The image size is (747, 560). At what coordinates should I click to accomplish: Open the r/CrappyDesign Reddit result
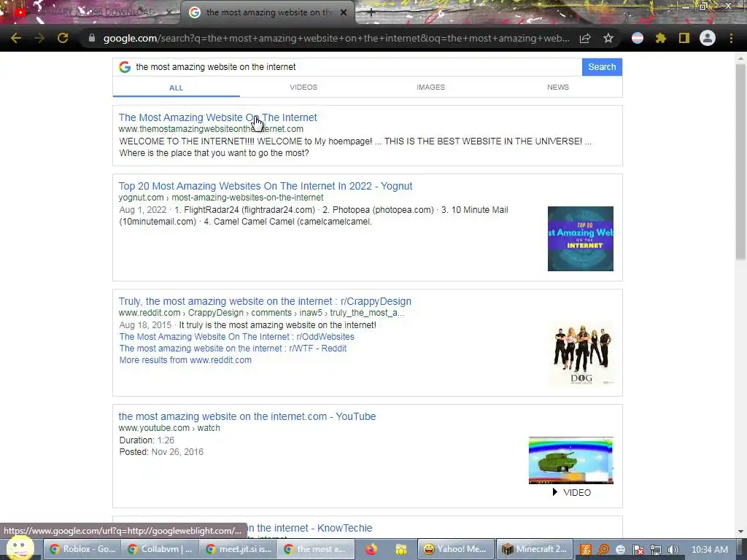[265, 301]
